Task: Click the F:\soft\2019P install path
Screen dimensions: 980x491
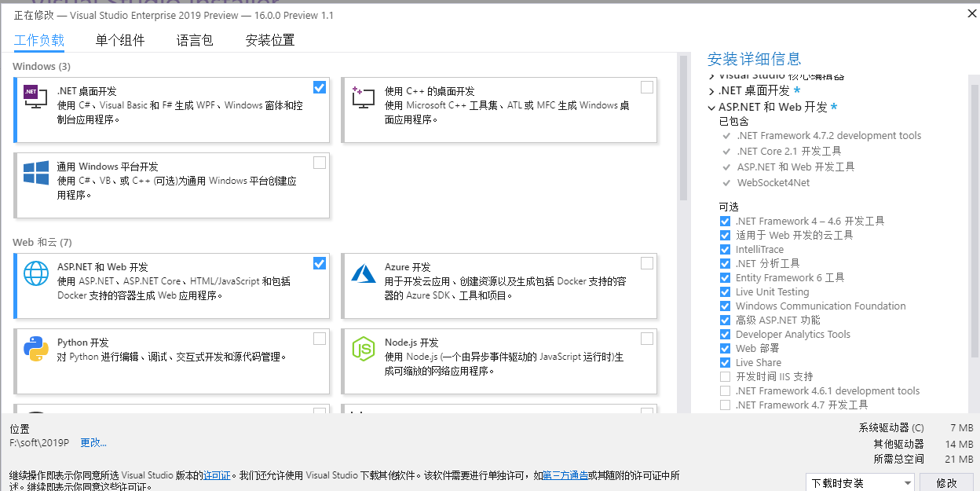Action: tap(39, 443)
